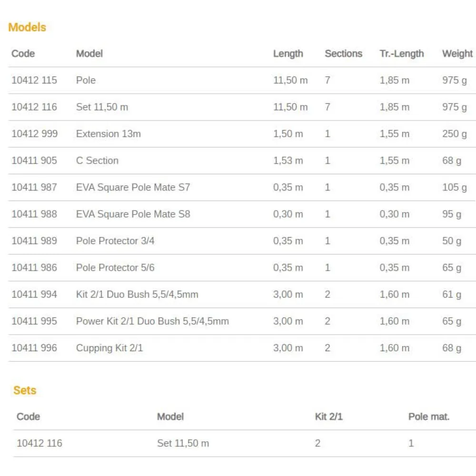The image size is (476, 476).
Task: Click the Kit 2/1 column header in Sets
Action: [328, 416]
